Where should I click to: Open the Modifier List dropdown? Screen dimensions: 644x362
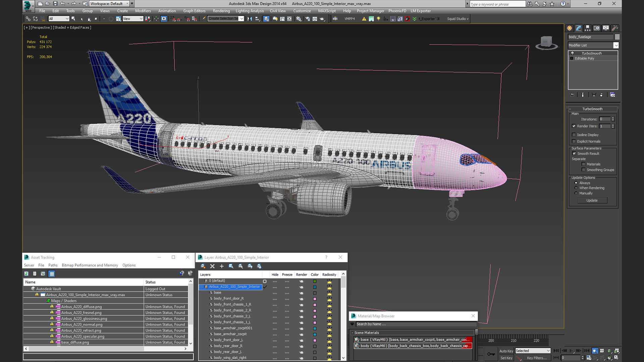pyautogui.click(x=593, y=45)
